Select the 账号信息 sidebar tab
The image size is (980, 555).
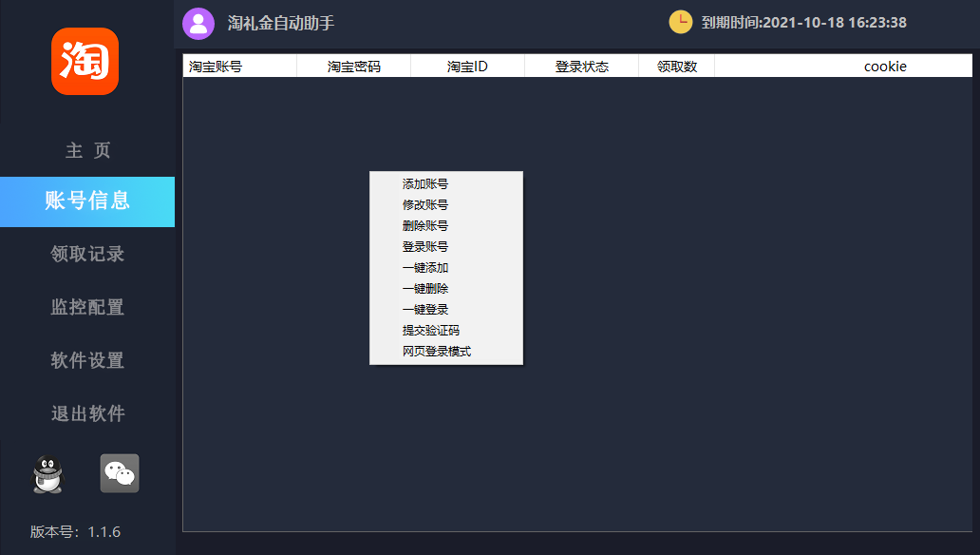pos(87,201)
